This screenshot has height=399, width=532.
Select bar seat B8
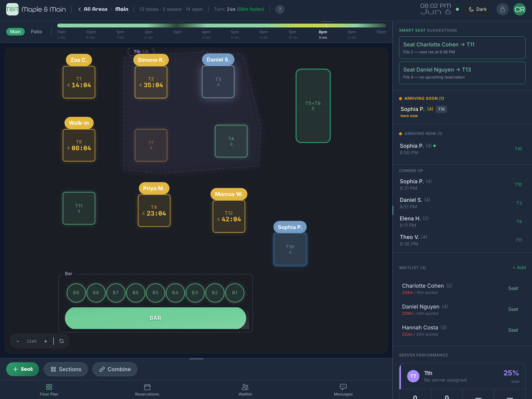96,293
